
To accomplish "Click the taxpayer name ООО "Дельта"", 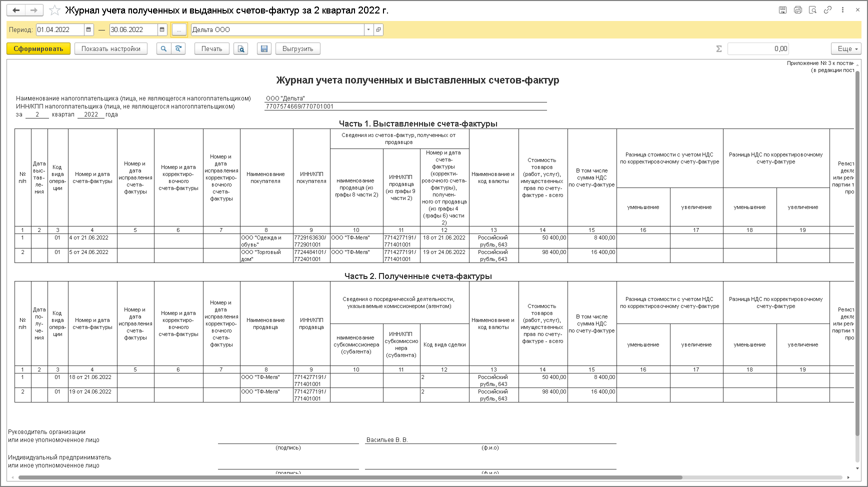I will 285,98.
